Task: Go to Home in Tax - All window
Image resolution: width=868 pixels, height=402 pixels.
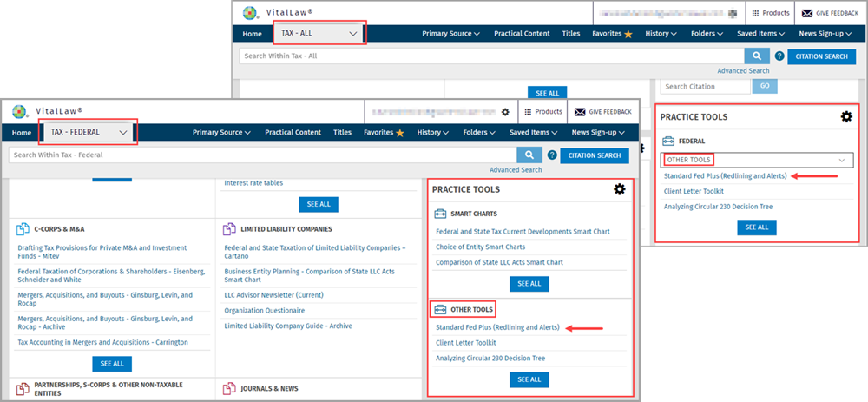Action: [x=252, y=34]
